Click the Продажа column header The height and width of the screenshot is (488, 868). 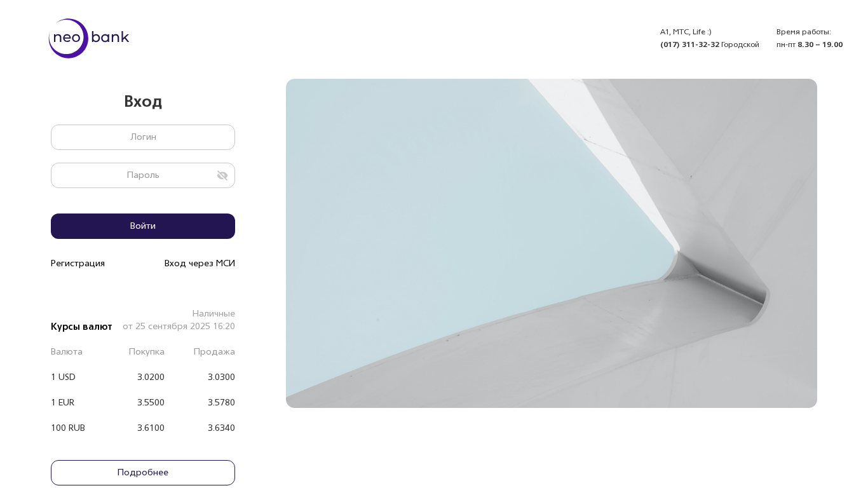214,352
